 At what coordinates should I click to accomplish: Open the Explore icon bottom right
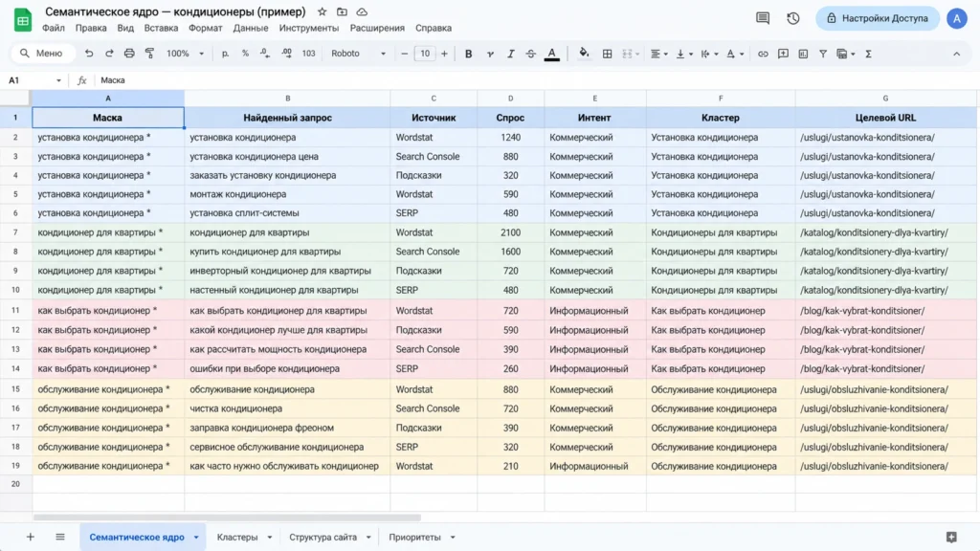(x=951, y=538)
